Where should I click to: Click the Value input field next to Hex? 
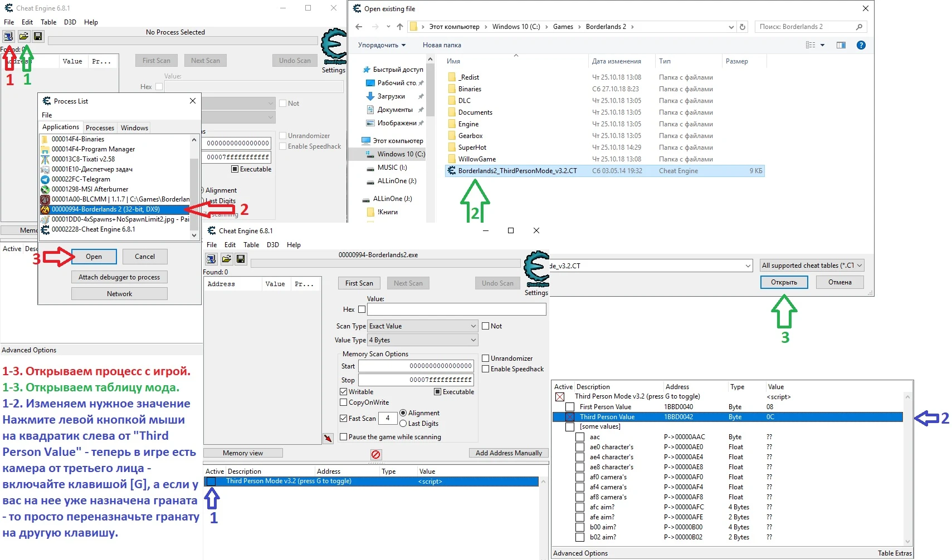(456, 310)
